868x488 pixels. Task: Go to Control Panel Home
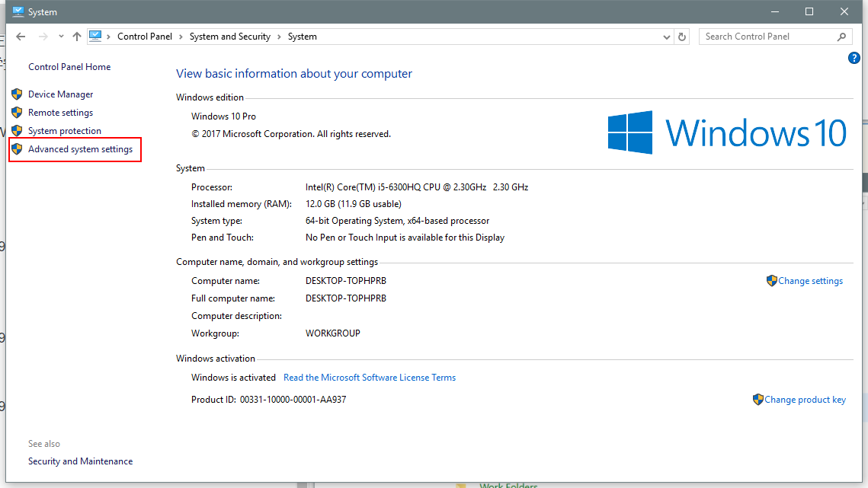click(x=69, y=67)
